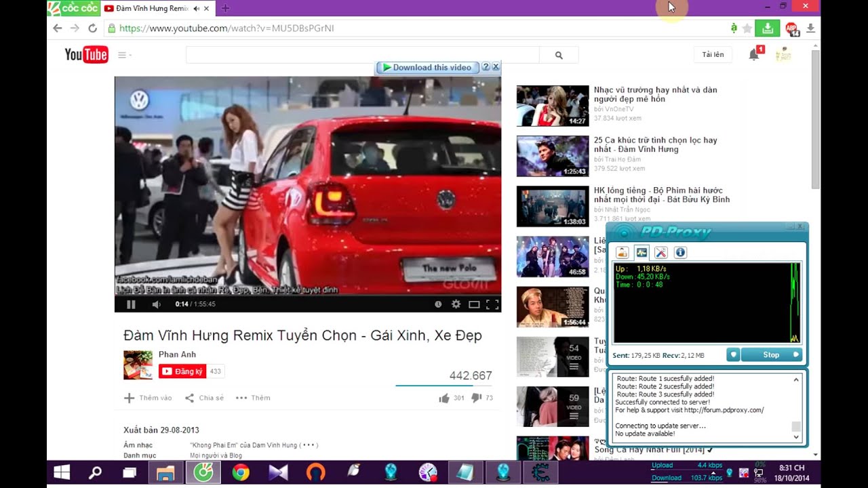This screenshot has width=868, height=488.
Task: Open the Adblock Plus extension icon
Action: tap(791, 28)
